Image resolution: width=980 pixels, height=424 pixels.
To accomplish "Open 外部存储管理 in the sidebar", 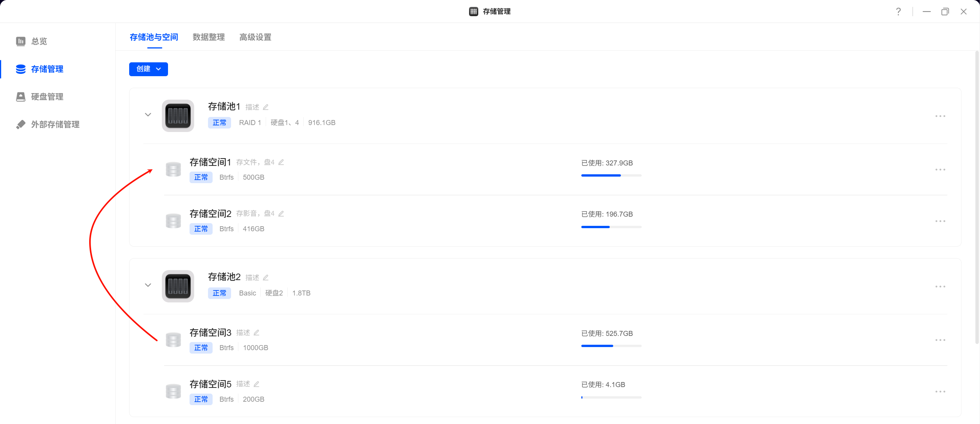I will [x=55, y=125].
